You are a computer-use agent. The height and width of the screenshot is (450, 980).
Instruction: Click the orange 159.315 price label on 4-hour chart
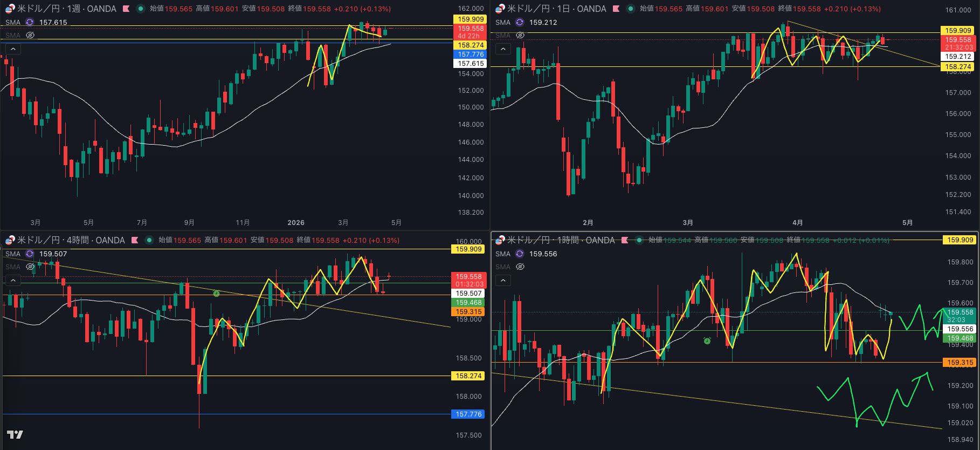pyautogui.click(x=468, y=312)
